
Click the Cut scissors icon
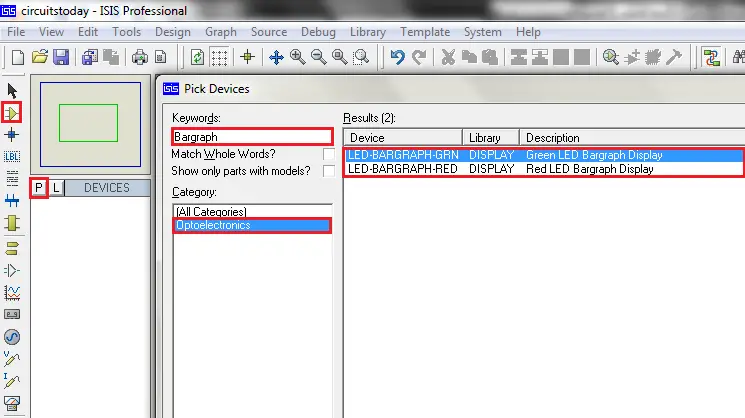pyautogui.click(x=448, y=57)
